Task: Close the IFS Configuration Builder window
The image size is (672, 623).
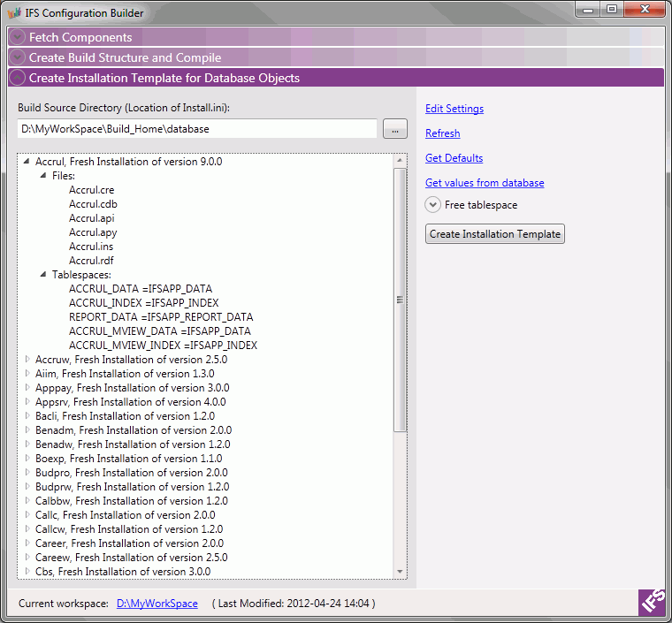Action: pyautogui.click(x=645, y=10)
